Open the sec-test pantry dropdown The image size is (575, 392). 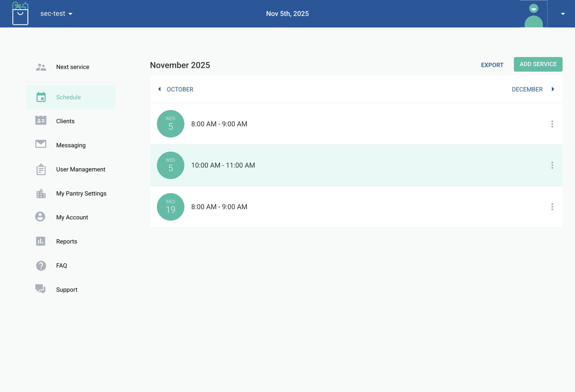pos(57,14)
